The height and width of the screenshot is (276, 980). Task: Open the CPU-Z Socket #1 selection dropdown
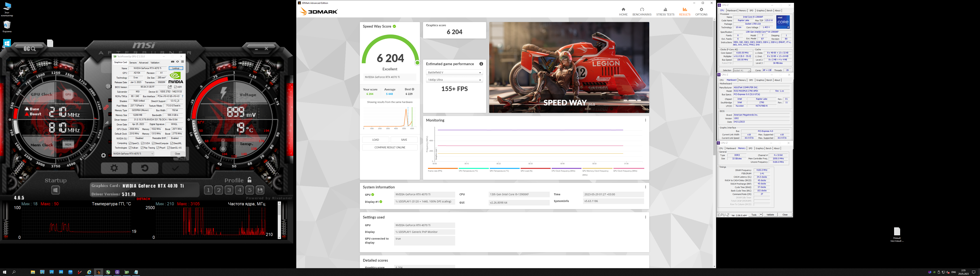click(742, 71)
